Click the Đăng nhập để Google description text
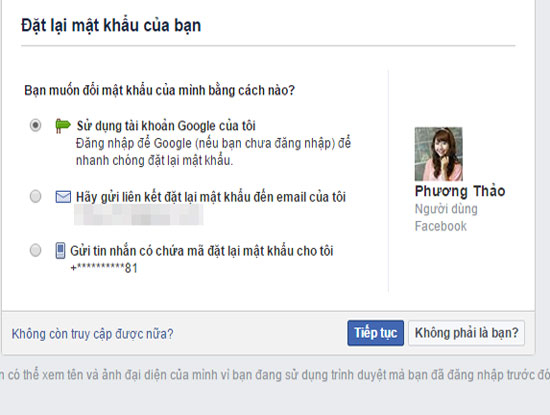This screenshot has width=550, height=415. click(213, 152)
